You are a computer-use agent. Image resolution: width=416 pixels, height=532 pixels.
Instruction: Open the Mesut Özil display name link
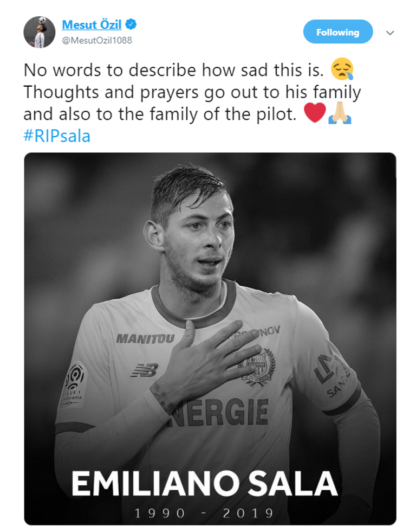coord(92,24)
